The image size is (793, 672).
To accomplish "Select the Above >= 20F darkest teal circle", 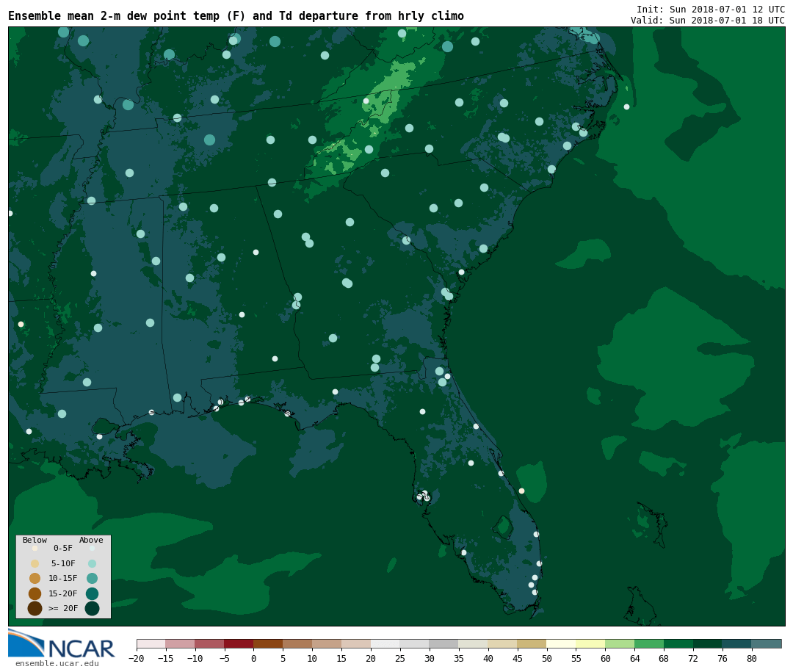I will click(x=92, y=608).
